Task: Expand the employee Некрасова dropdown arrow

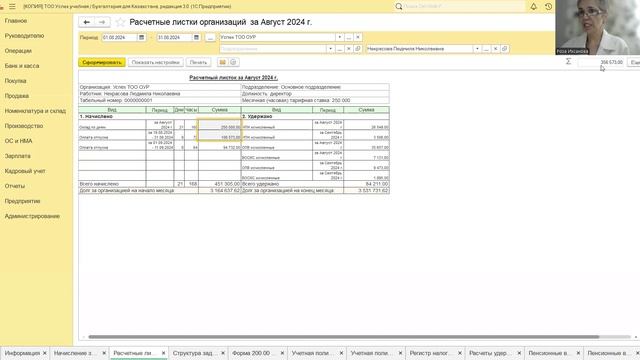Action: [x=477, y=49]
